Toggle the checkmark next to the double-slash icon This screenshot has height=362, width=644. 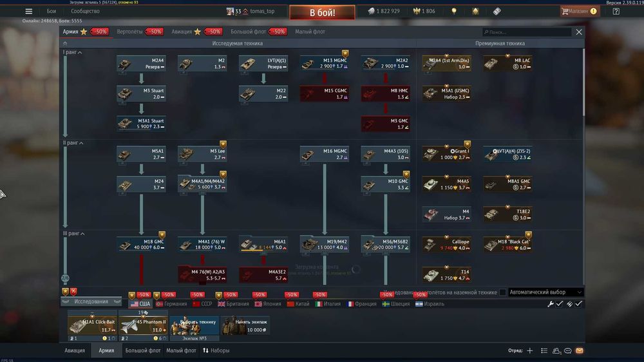pyautogui.click(x=579, y=303)
